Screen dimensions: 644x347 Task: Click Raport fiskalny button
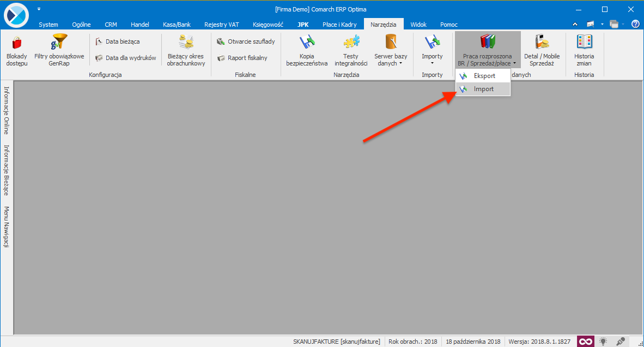pyautogui.click(x=242, y=58)
